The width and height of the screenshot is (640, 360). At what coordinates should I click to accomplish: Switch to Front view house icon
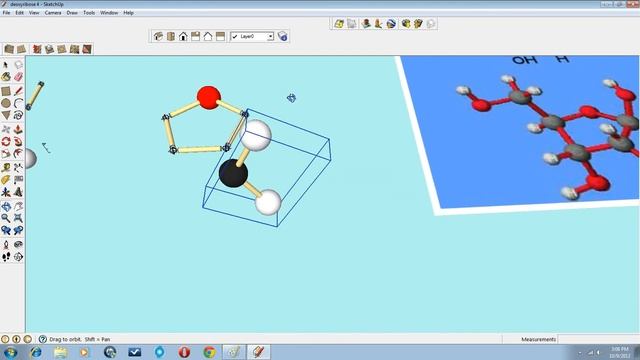(183, 36)
